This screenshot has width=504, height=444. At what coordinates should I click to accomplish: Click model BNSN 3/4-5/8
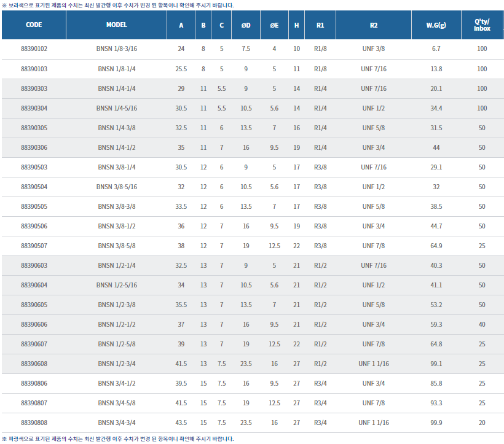[116, 403]
